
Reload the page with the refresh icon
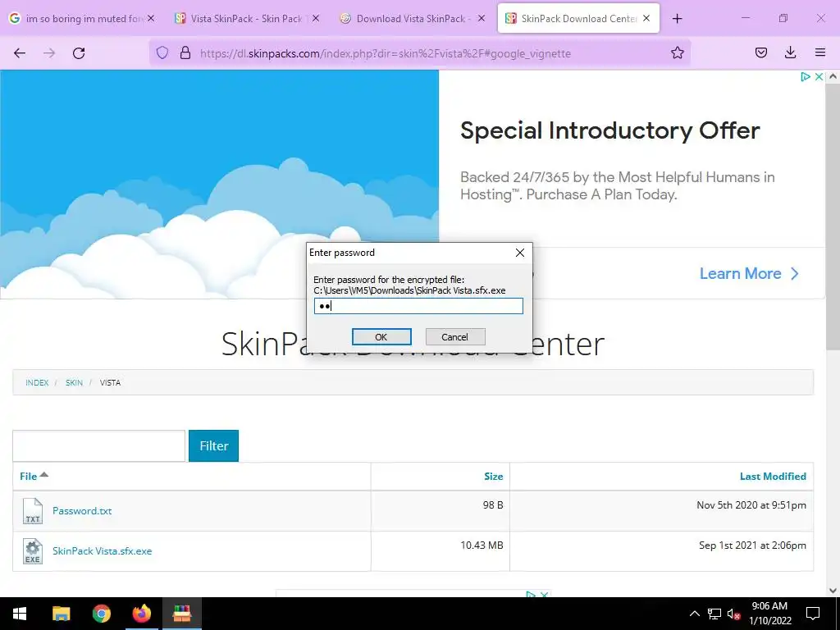coord(79,52)
